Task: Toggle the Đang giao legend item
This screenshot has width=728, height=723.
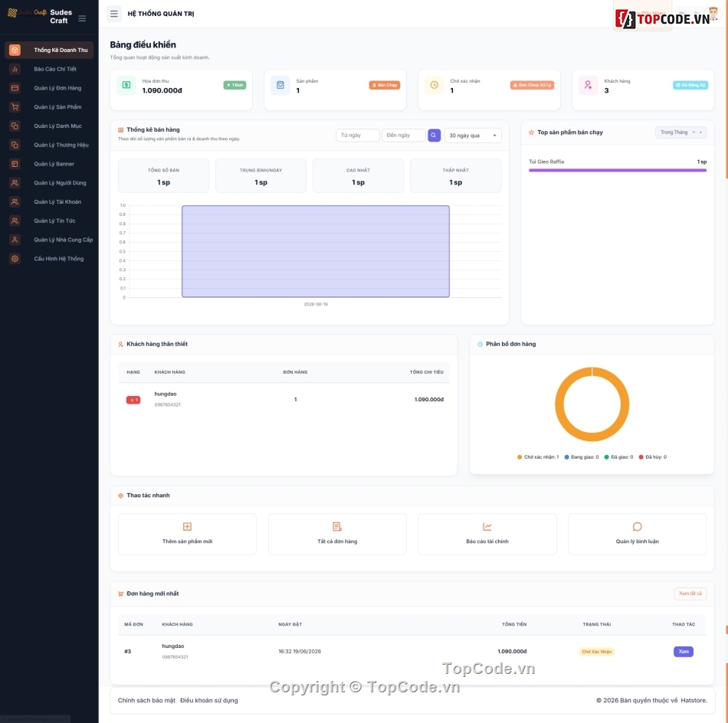Action: tap(582, 457)
